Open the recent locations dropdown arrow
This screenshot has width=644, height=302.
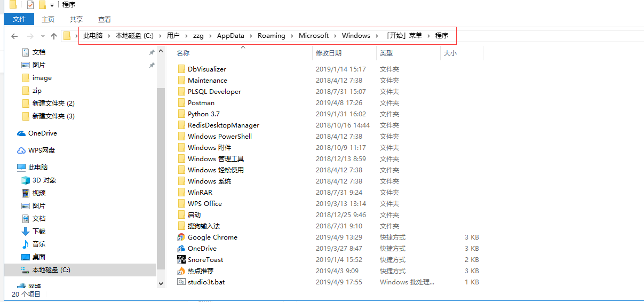[43, 36]
